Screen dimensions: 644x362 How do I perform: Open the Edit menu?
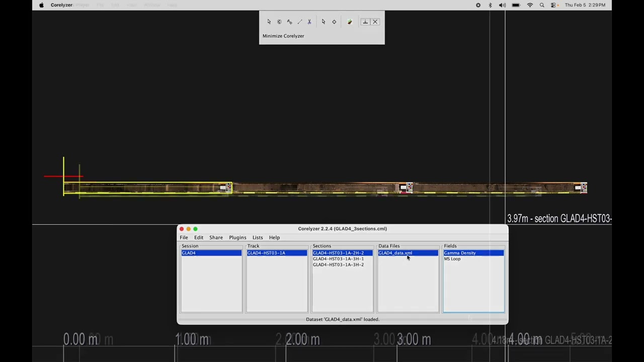pyautogui.click(x=199, y=237)
